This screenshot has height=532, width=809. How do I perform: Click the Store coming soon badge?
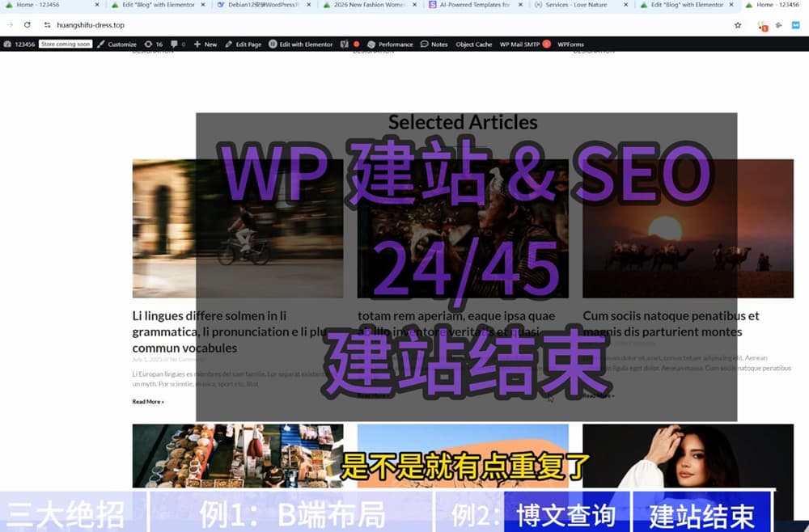tap(66, 44)
